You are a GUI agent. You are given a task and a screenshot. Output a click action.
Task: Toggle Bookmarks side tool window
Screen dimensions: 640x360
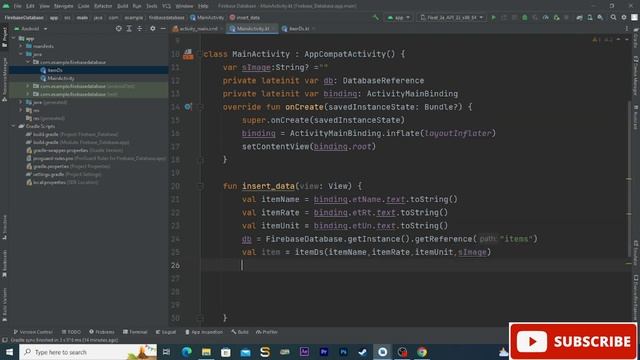[x=4, y=264]
